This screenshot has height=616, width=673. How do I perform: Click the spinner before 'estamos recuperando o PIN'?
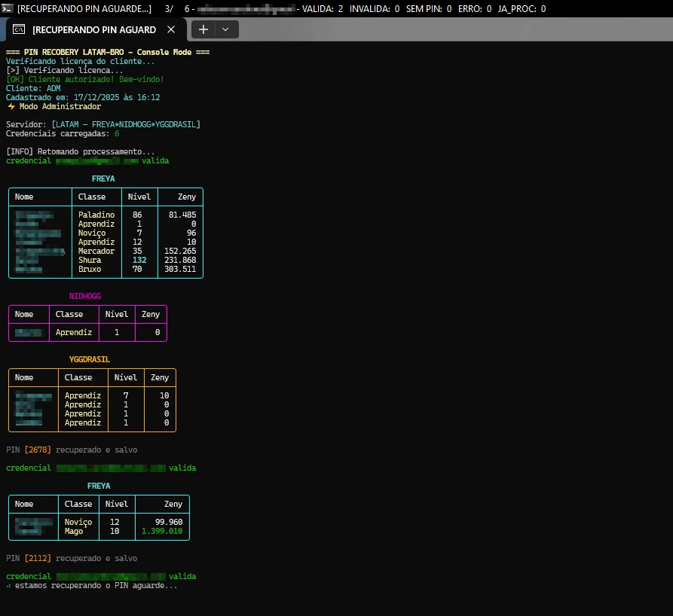pyautogui.click(x=8, y=585)
